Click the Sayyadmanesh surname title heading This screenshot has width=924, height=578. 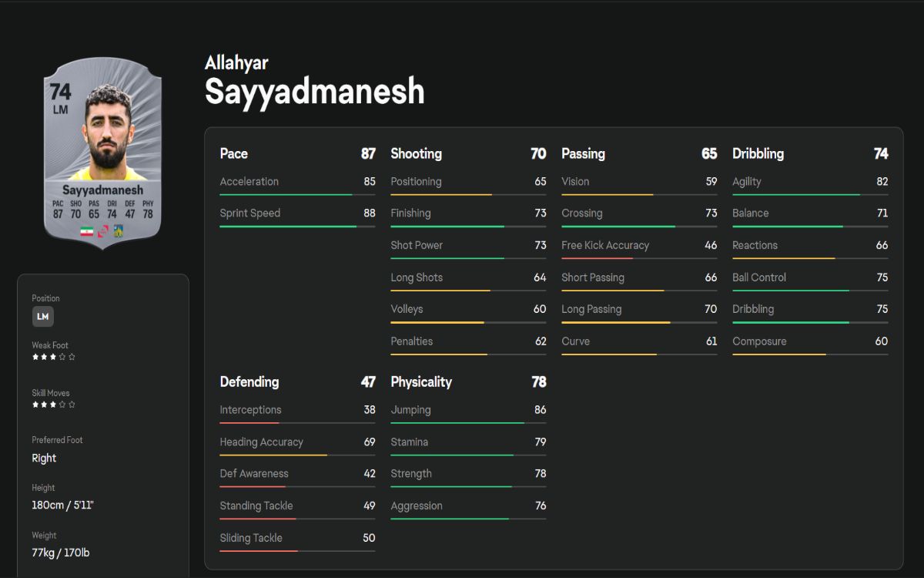point(314,92)
